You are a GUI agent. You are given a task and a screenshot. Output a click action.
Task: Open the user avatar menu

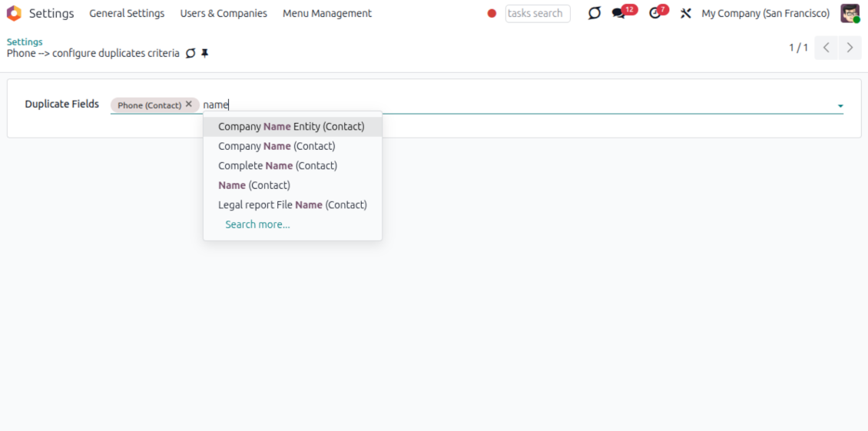850,13
